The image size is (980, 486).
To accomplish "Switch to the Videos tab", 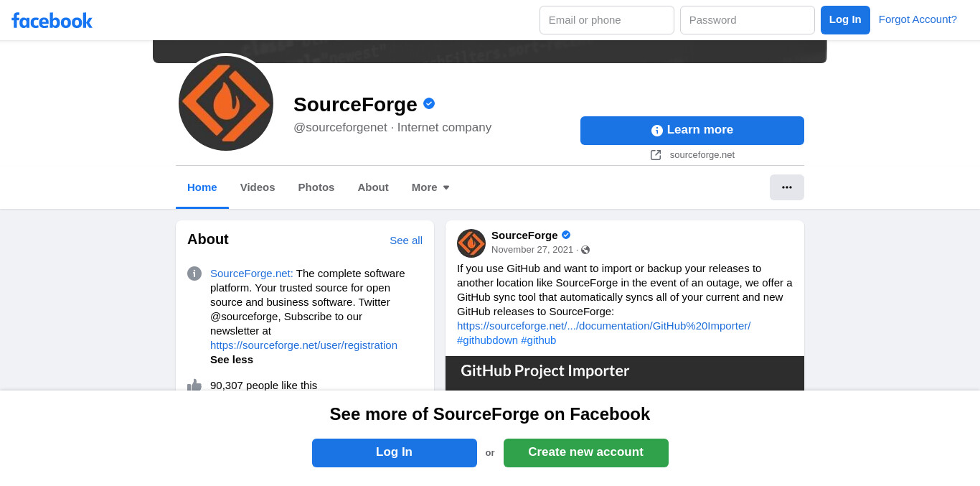I will 258,187.
